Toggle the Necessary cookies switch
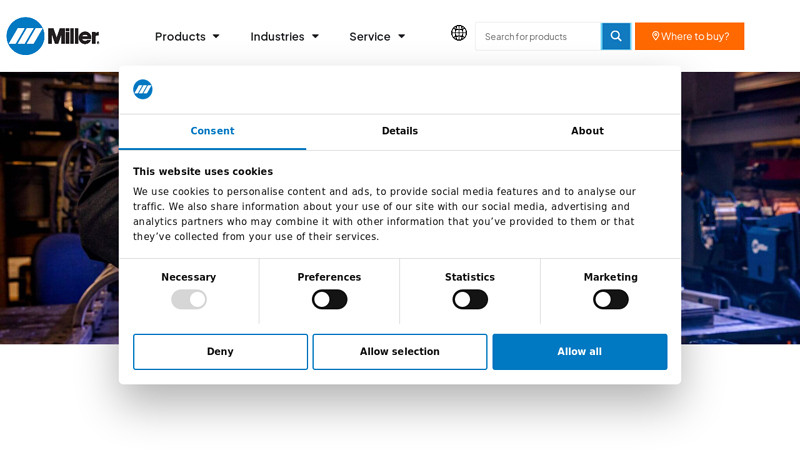 (x=189, y=299)
